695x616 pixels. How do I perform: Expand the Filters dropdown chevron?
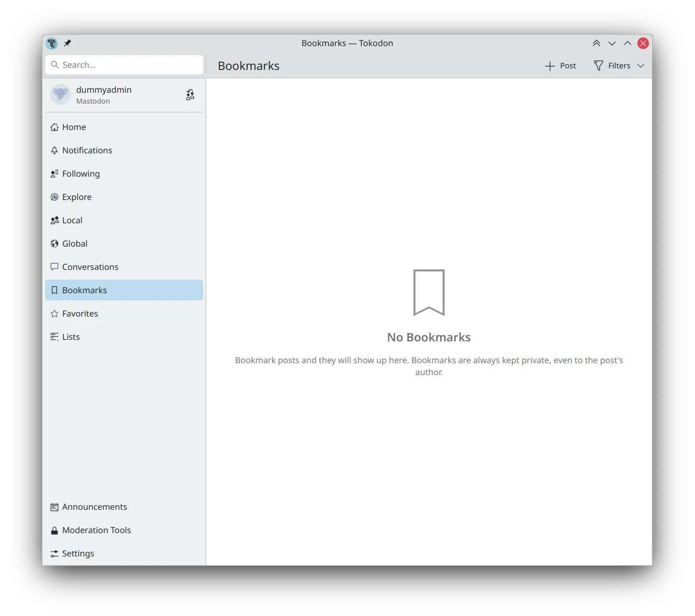[641, 66]
